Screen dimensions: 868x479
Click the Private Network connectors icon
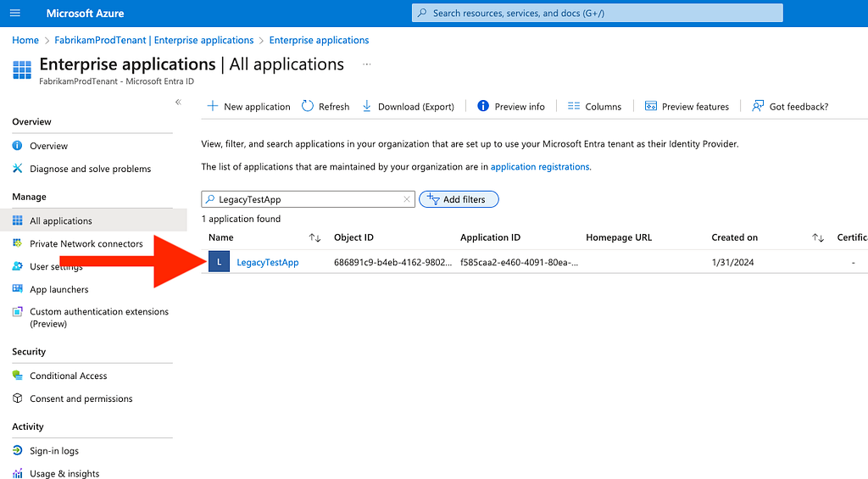(x=17, y=243)
